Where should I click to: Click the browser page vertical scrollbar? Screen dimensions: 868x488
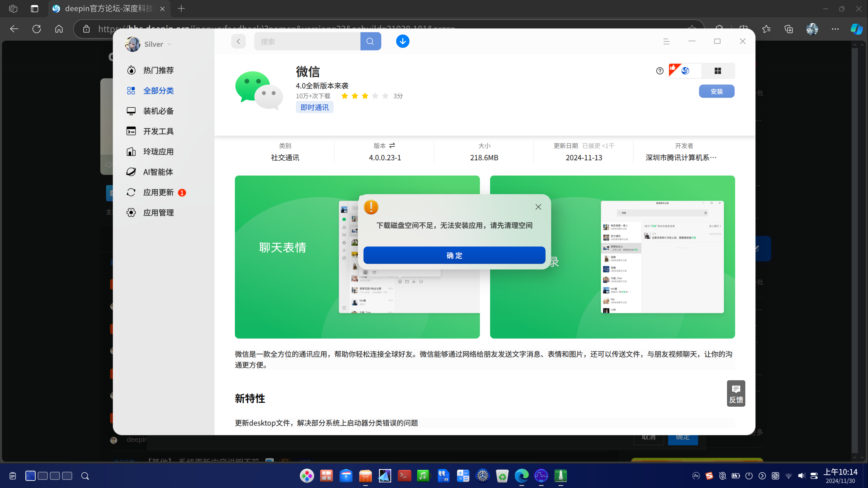tap(854, 251)
